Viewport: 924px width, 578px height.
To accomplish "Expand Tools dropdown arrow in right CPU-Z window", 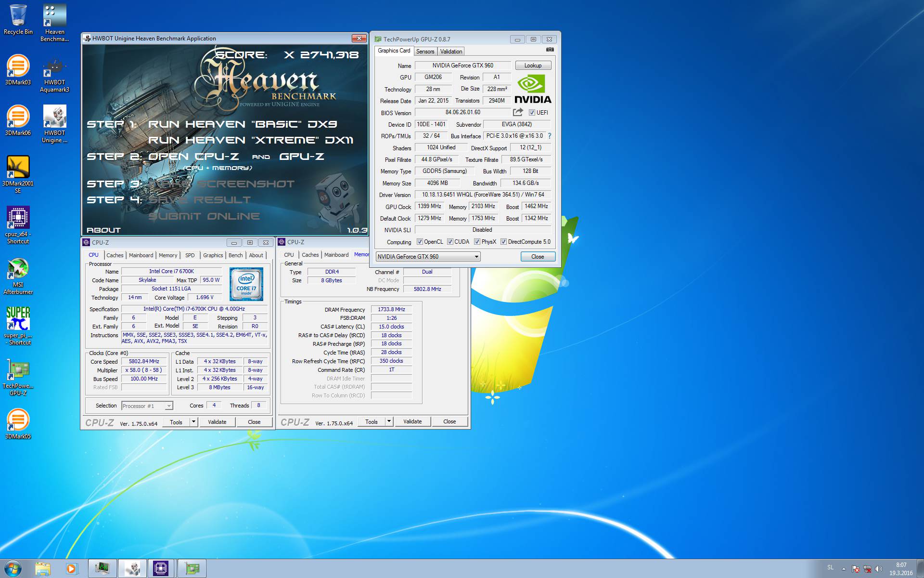I will (389, 421).
